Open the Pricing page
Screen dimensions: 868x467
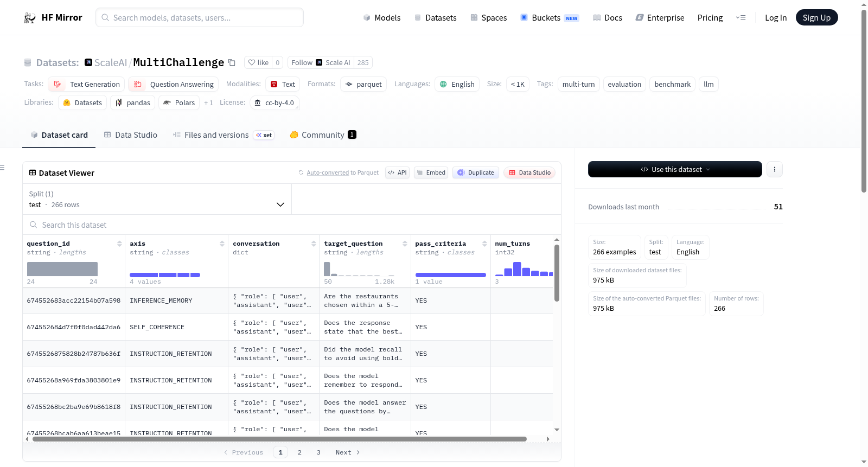[x=710, y=18]
